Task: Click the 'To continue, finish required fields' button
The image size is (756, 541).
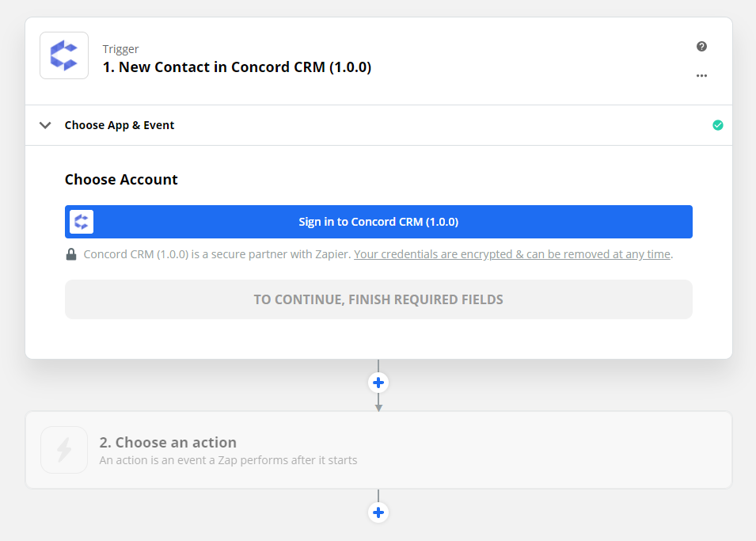Action: pyautogui.click(x=378, y=299)
